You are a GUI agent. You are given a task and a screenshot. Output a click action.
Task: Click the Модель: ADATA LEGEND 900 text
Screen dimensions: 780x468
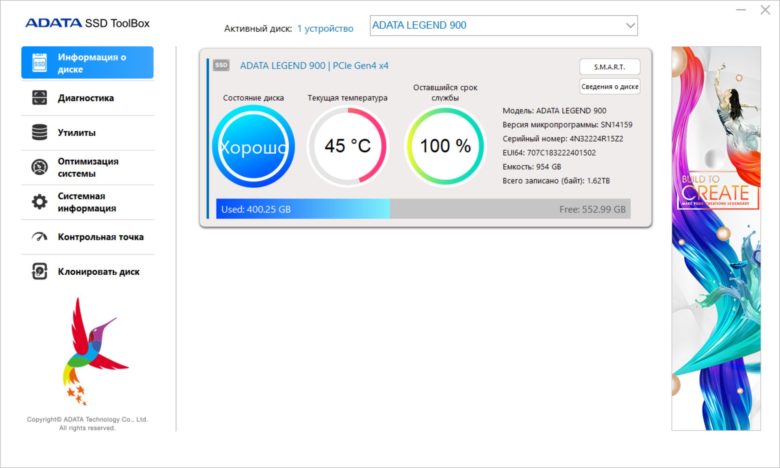tap(554, 111)
